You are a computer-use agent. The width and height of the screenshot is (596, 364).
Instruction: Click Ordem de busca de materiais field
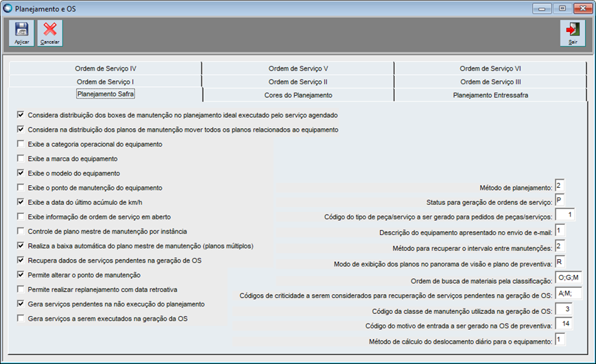click(x=569, y=278)
